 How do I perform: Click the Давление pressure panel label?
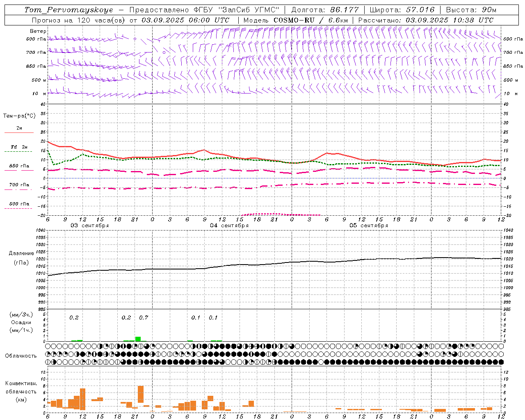coord(21,253)
